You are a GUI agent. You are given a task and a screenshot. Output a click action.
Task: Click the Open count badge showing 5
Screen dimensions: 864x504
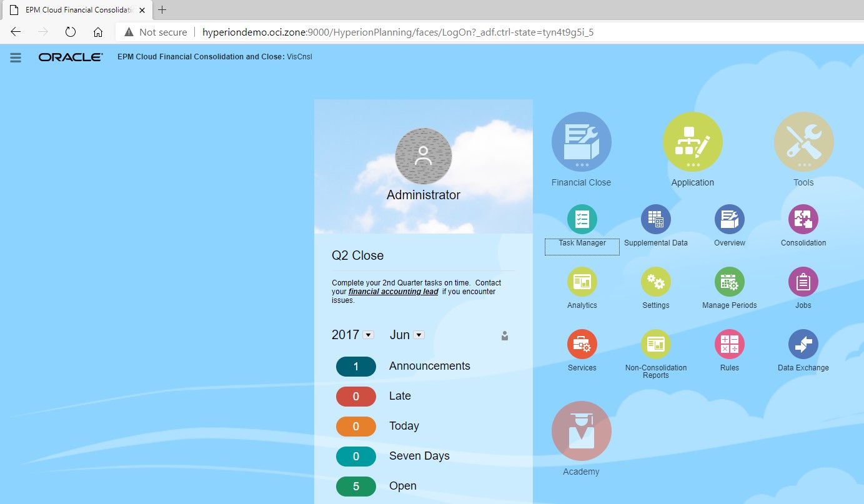click(x=356, y=487)
